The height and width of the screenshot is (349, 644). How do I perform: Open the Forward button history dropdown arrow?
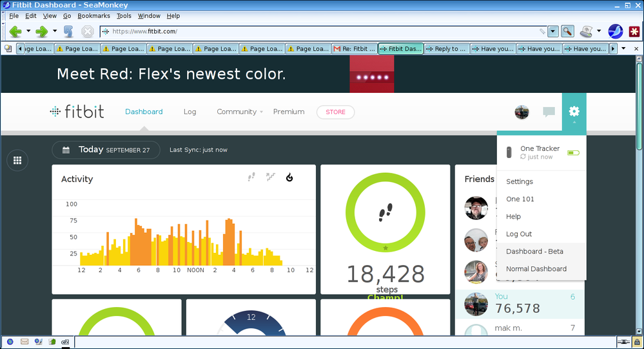click(55, 31)
